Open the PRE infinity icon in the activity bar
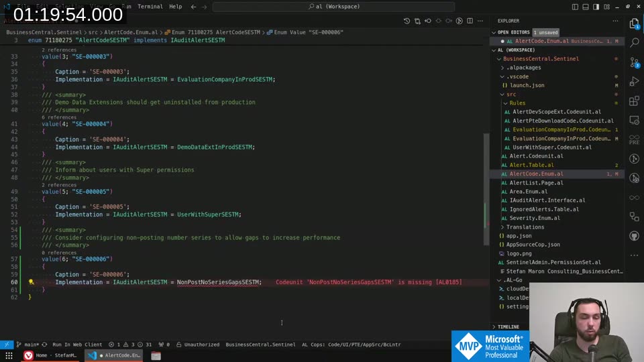 [635, 139]
